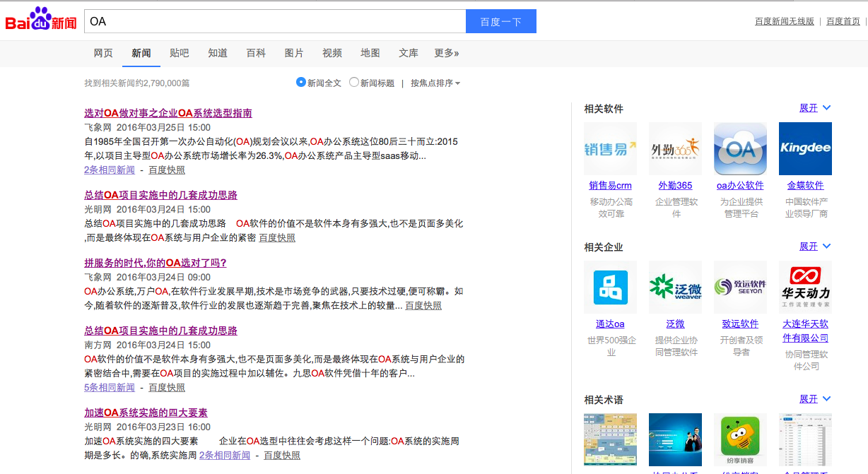The height and width of the screenshot is (474, 868).
Task: Click the 华天动力 company logo
Action: coord(805,287)
